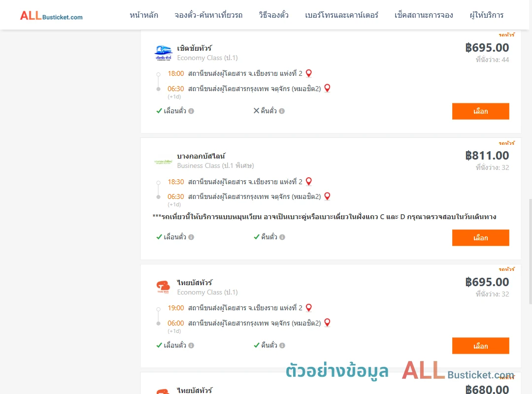Show map pin for 06:00 Mo Chit arrival
The width and height of the screenshot is (532, 394).
(327, 323)
